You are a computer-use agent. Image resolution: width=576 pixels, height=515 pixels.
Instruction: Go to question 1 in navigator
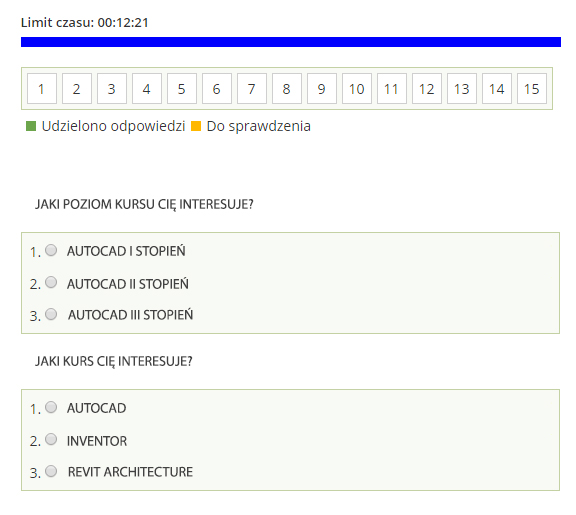click(42, 89)
